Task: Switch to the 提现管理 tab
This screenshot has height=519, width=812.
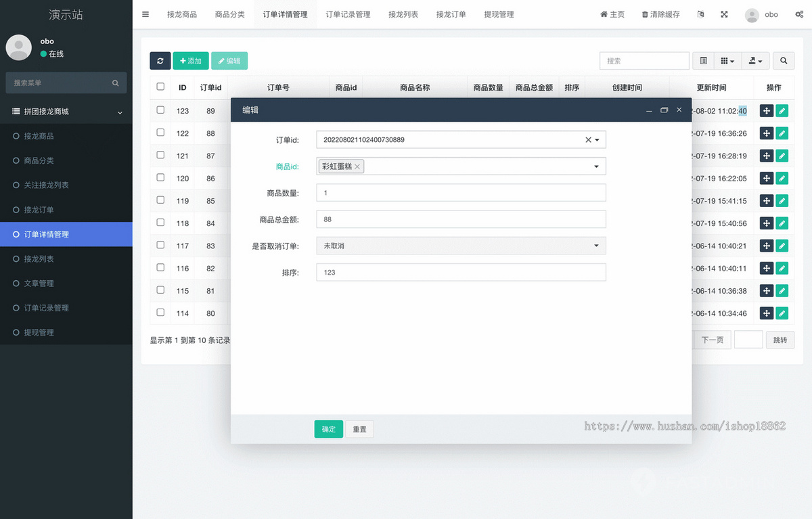Action: 499,14
